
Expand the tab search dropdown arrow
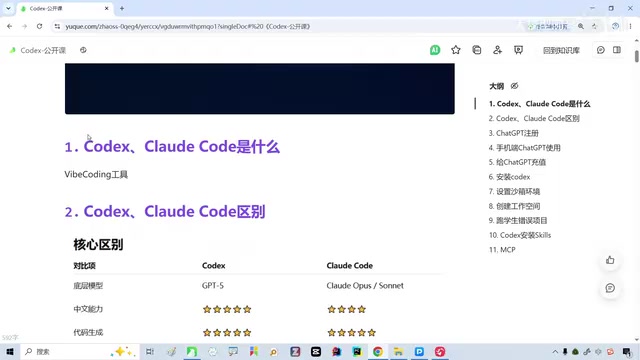point(8,8)
